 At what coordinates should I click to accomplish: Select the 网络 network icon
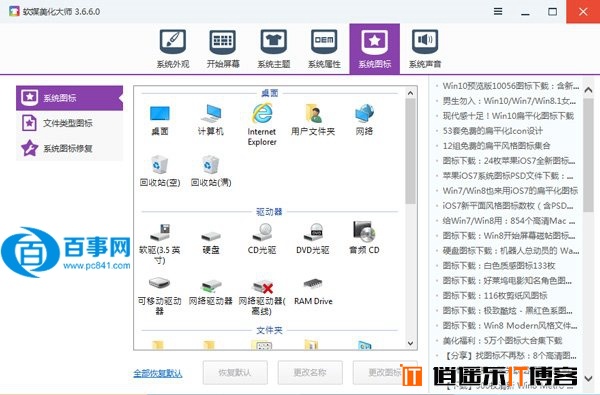[364, 120]
